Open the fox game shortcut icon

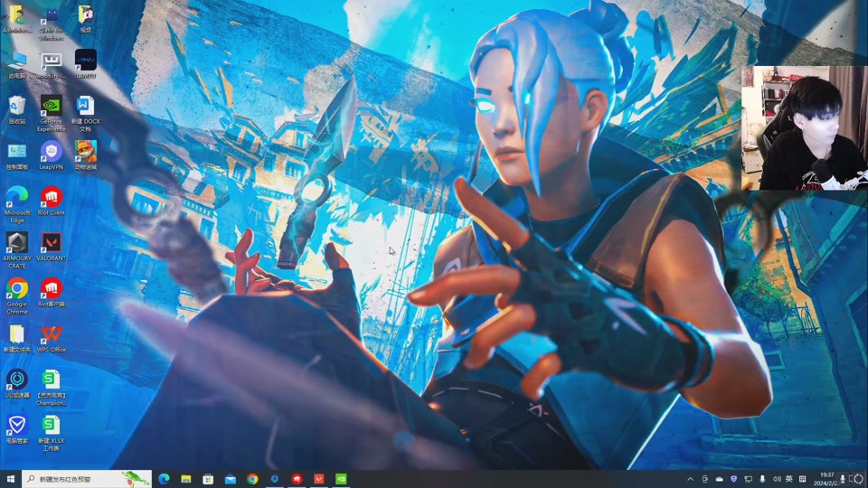click(85, 155)
